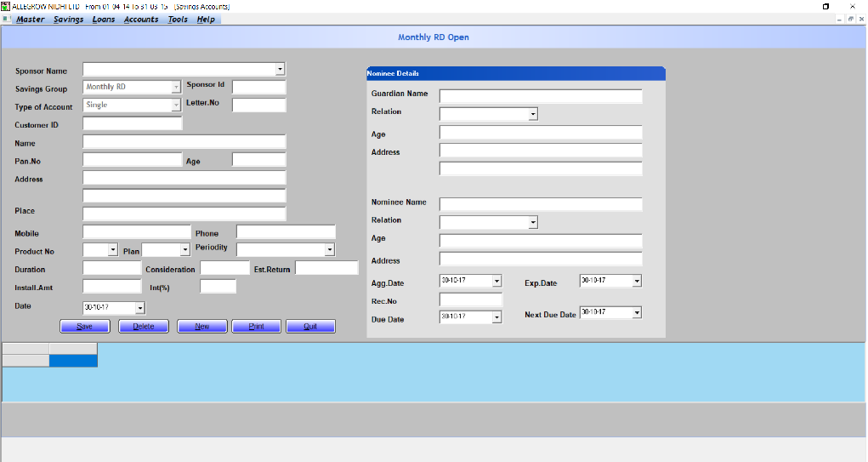The width and height of the screenshot is (868, 462).
Task: Click the Mobile number field
Action: (x=137, y=232)
